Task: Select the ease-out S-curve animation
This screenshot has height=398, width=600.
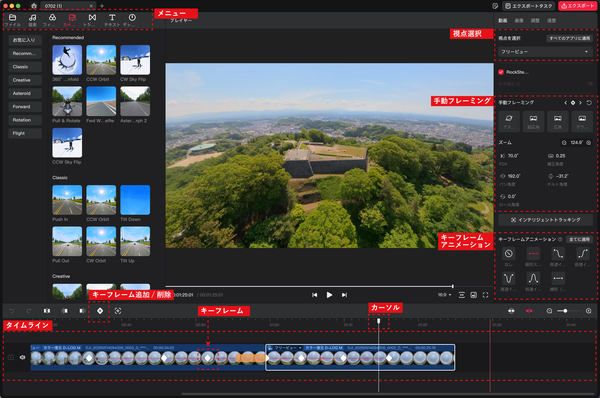Action: [558, 254]
